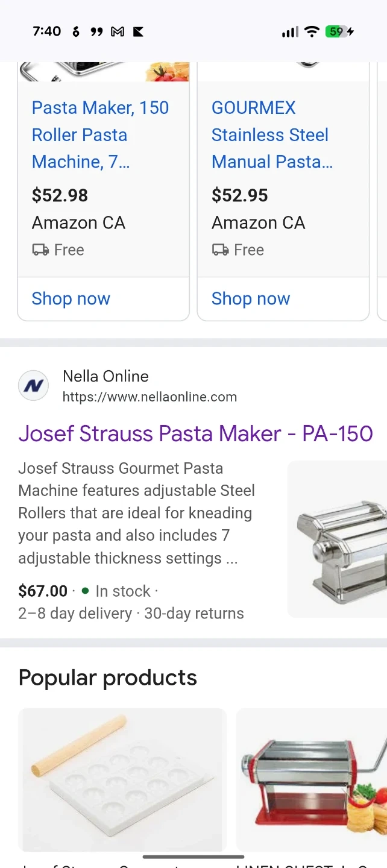Tap the Josef Strauss pasta machine thumbnail
Viewport: 387px width, 868px height.
tap(338, 539)
